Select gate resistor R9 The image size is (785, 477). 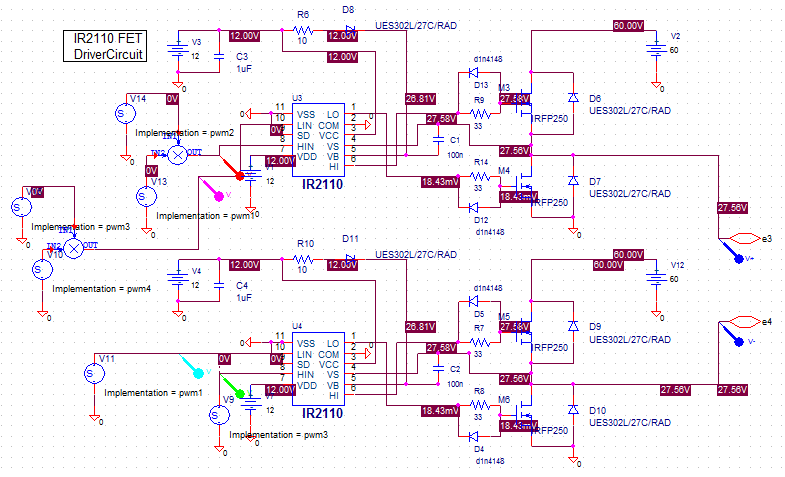pos(480,114)
